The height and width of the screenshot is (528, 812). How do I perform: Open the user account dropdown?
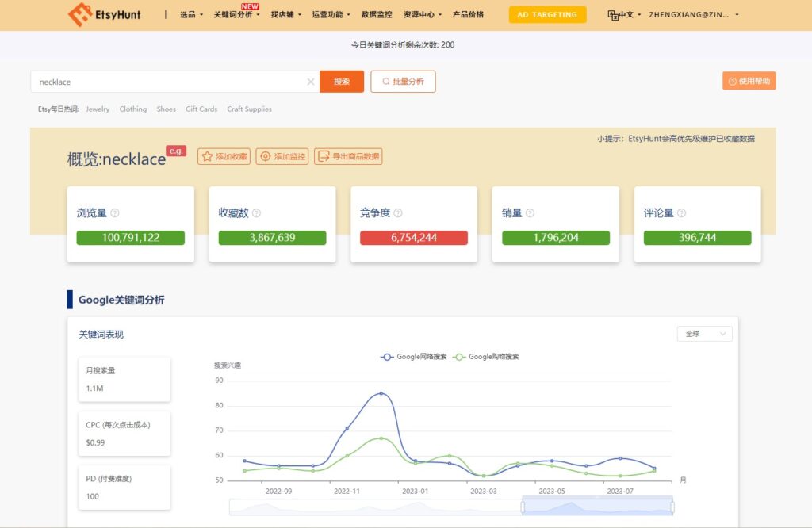click(694, 14)
